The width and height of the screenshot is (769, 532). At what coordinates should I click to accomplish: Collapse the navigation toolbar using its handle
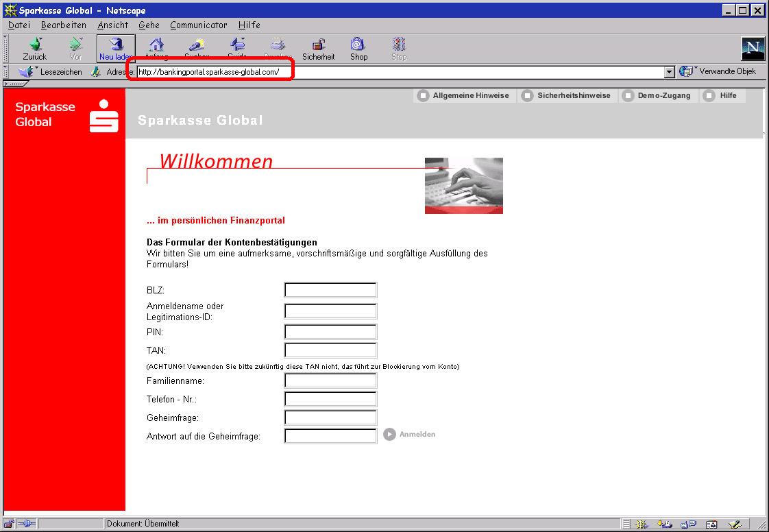coord(6,49)
